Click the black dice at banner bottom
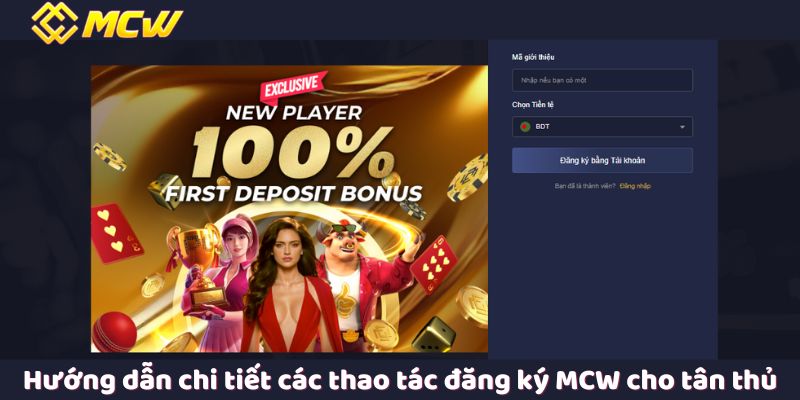 tap(434, 335)
